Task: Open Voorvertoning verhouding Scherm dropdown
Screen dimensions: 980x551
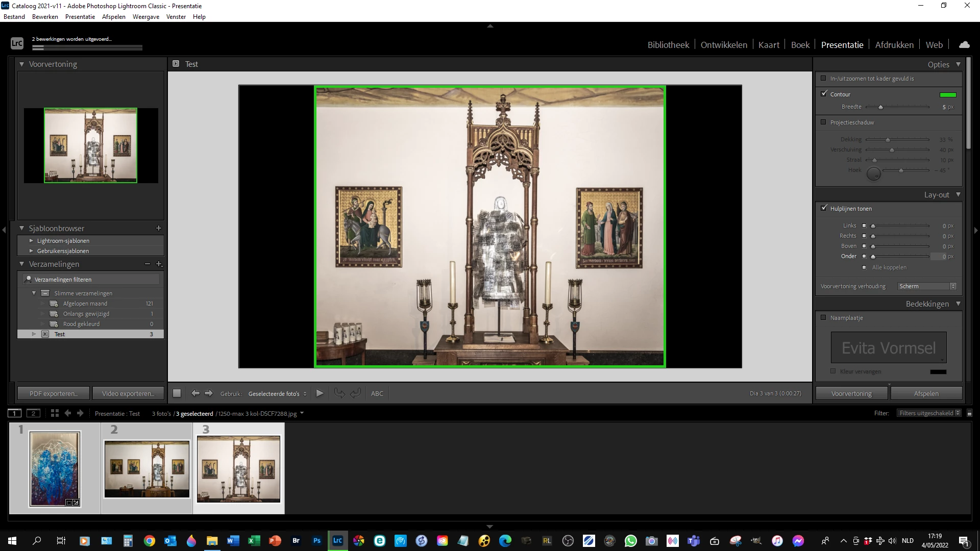Action: (926, 286)
